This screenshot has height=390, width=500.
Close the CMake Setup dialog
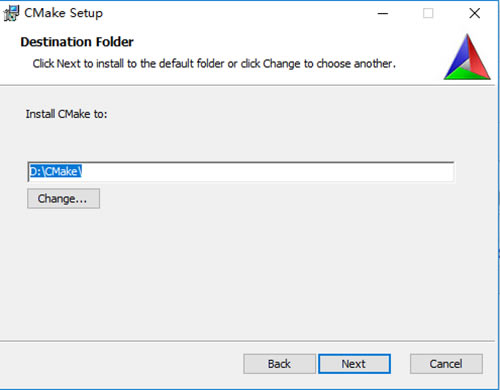point(474,13)
